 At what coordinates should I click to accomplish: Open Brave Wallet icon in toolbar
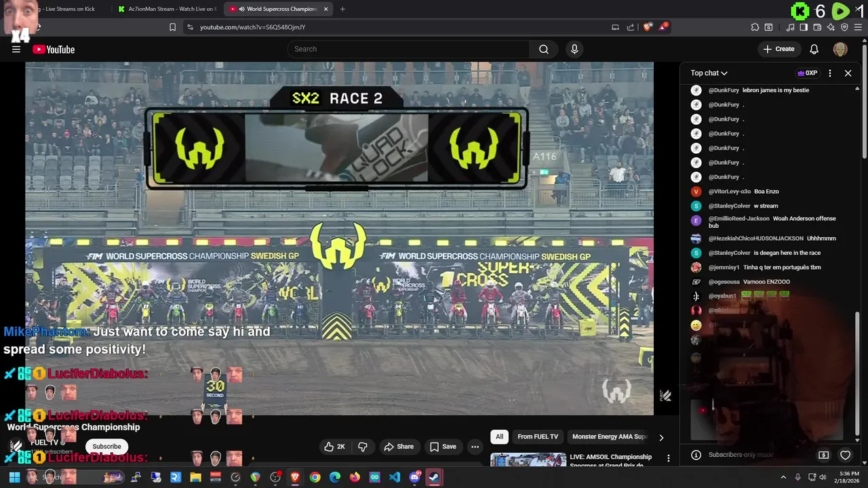(817, 27)
